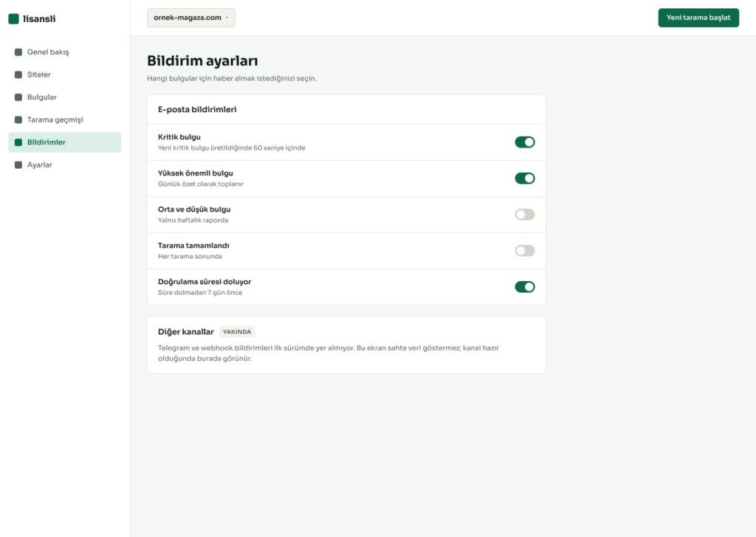Select the Bulgular menu label
Image resolution: width=756 pixels, height=537 pixels.
pyautogui.click(x=42, y=97)
